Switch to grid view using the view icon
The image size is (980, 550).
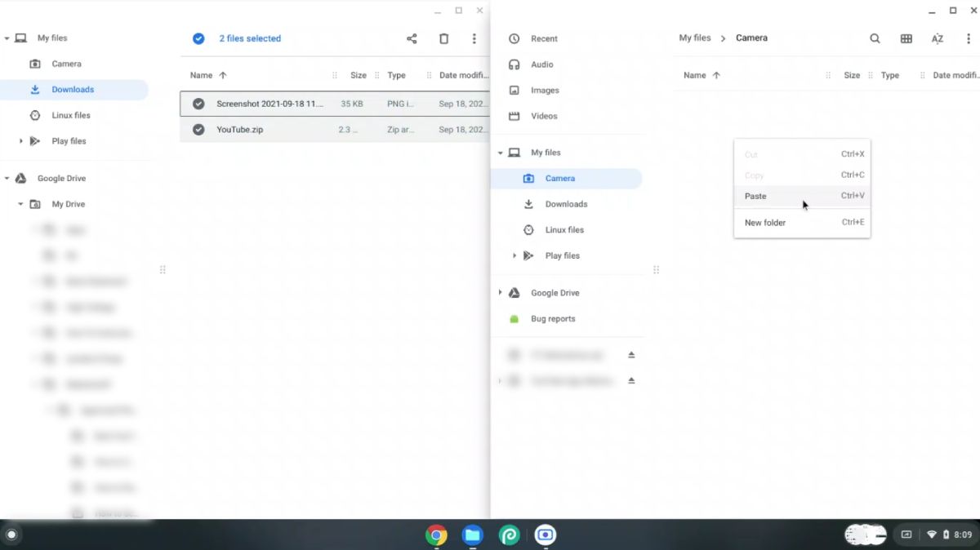[906, 38]
